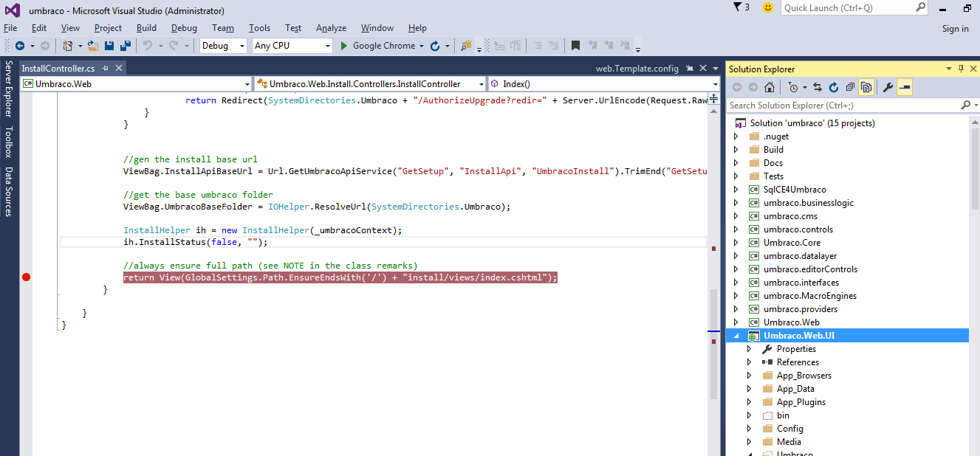Toggle Preview Selected Items in Solution Explorer
This screenshot has height=456, width=980.
pos(905,87)
